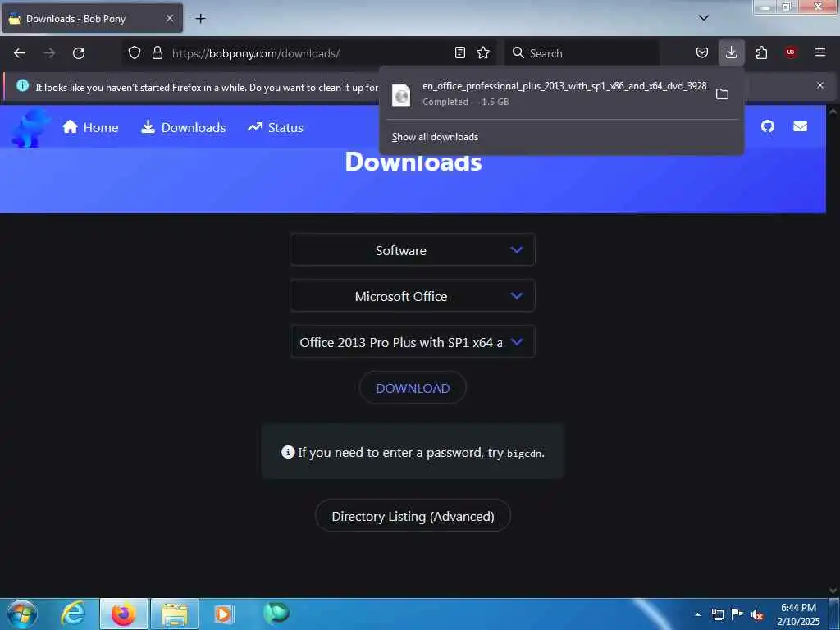This screenshot has height=630, width=840.
Task: Open the Windows Start orb
Action: 22,614
